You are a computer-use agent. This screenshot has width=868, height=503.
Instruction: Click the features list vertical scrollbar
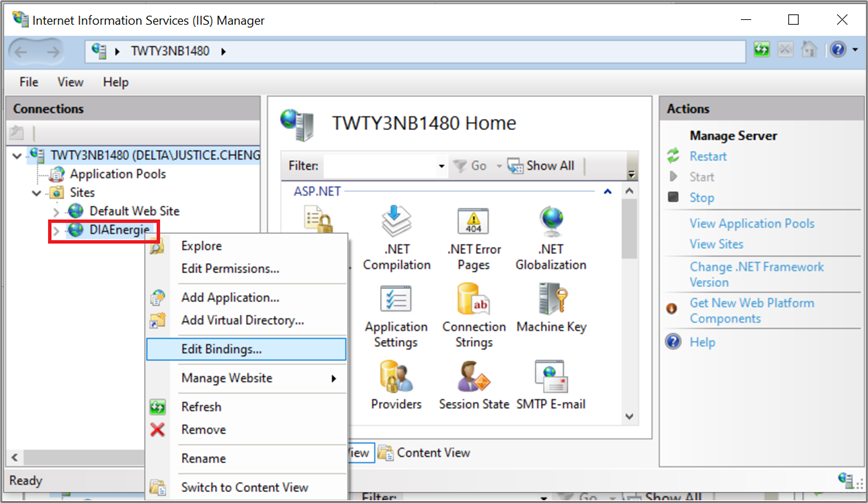[630, 300]
